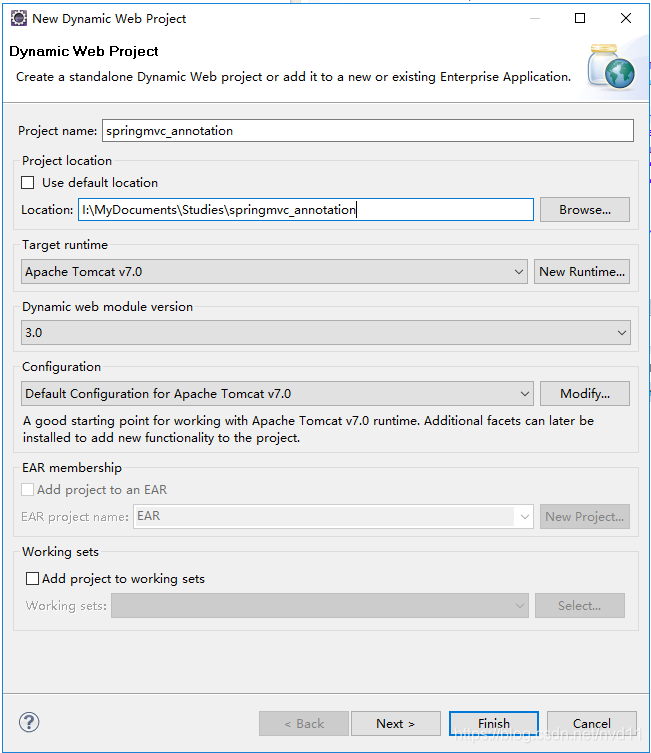Click the 'Target runtime' group label

coord(65,245)
